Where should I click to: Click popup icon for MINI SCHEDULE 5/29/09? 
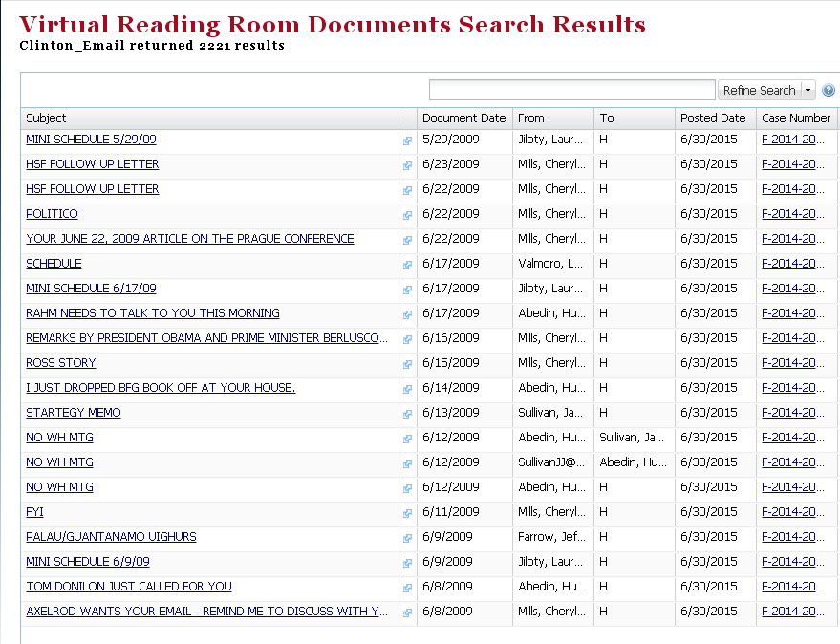pos(407,140)
